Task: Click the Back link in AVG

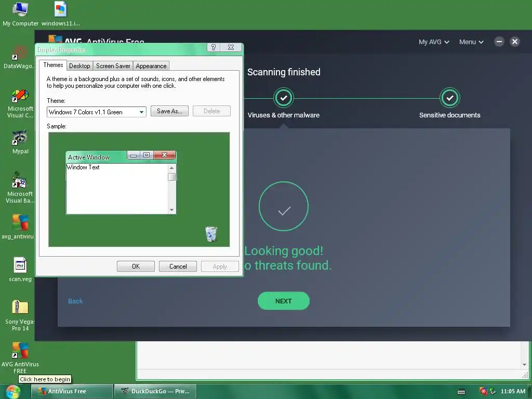Action: click(75, 301)
